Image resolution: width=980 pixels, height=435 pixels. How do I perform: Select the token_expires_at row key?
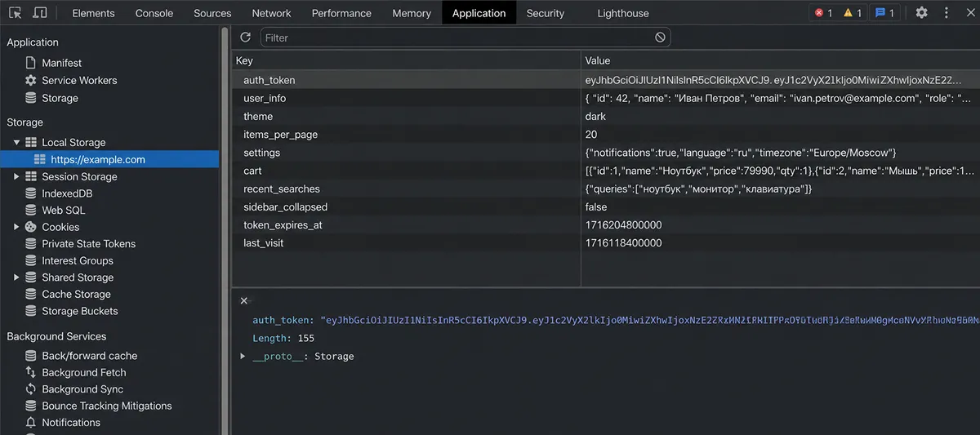coord(283,225)
